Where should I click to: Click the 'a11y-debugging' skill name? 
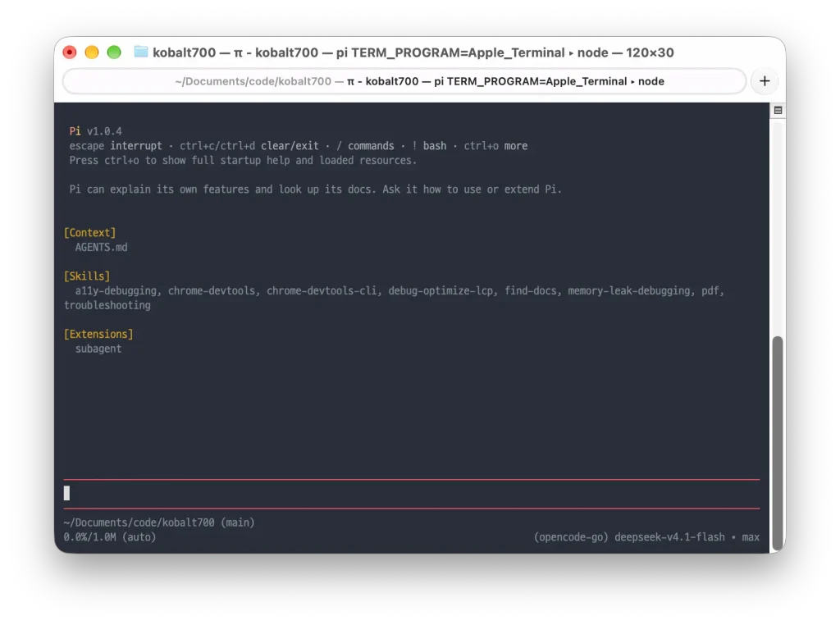116,291
